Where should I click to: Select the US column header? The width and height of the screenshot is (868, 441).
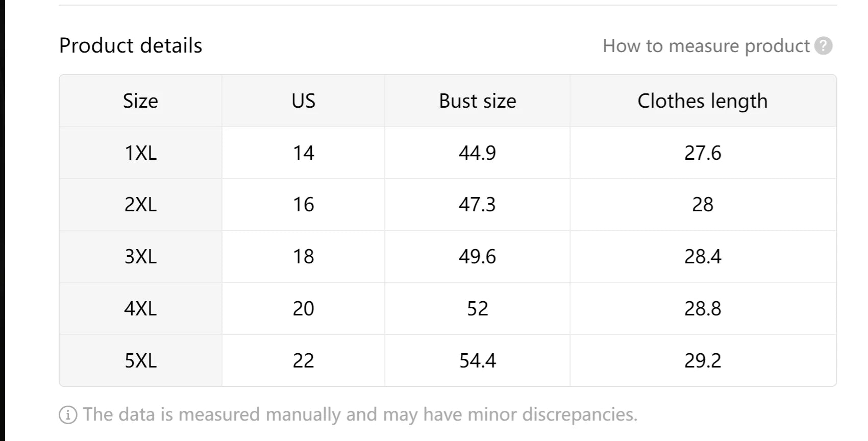303,101
